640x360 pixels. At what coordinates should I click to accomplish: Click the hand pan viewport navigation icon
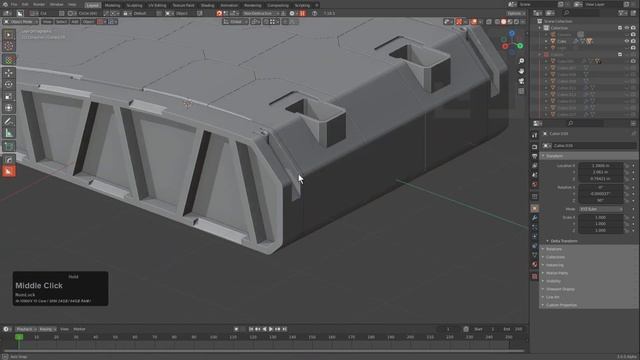[521, 71]
